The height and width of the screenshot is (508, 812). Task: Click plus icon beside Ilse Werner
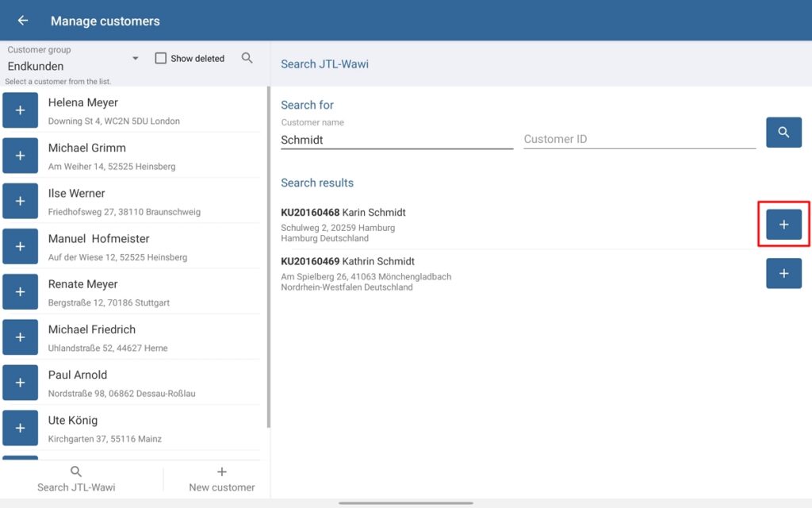(21, 201)
